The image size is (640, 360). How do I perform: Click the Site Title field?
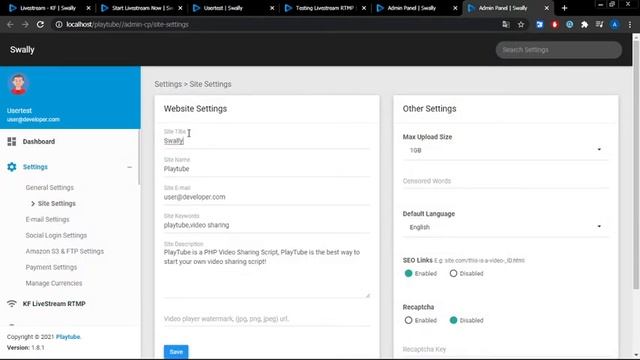[267, 141]
